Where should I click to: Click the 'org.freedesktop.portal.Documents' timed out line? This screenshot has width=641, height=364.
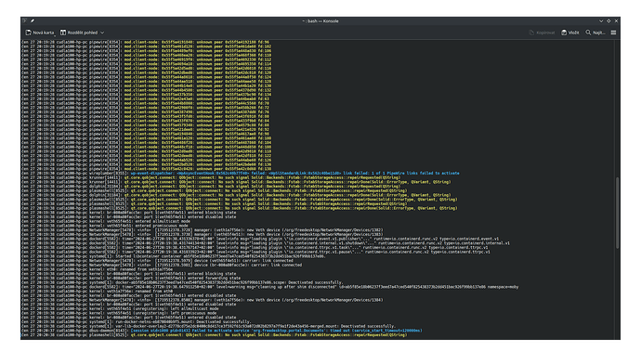(x=221, y=331)
